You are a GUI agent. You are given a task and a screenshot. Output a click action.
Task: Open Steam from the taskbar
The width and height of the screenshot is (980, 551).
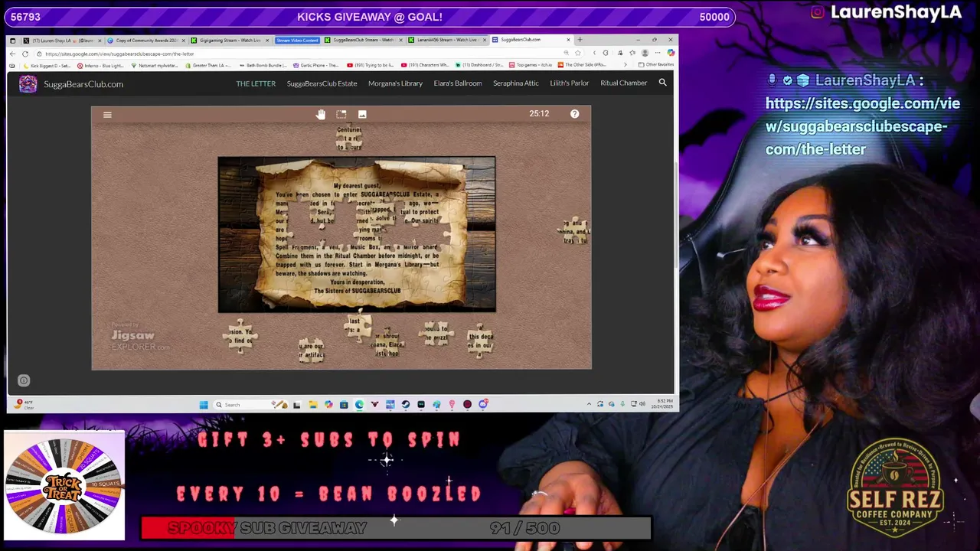pyautogui.click(x=405, y=405)
